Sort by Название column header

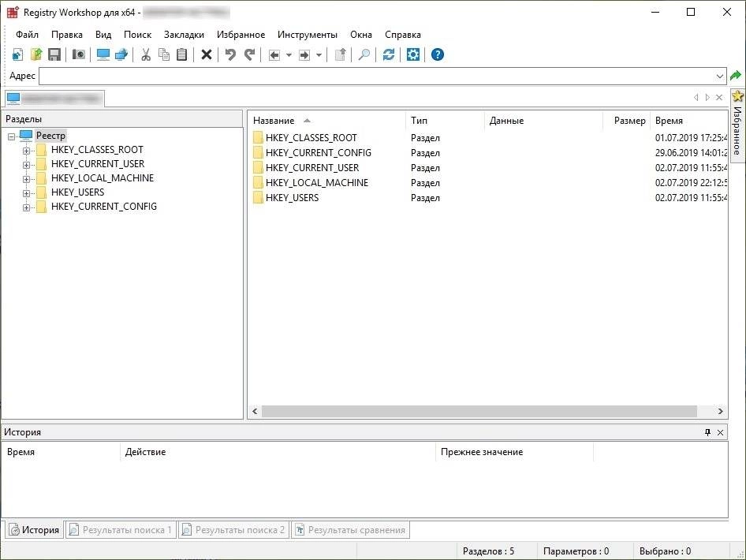pyautogui.click(x=326, y=121)
